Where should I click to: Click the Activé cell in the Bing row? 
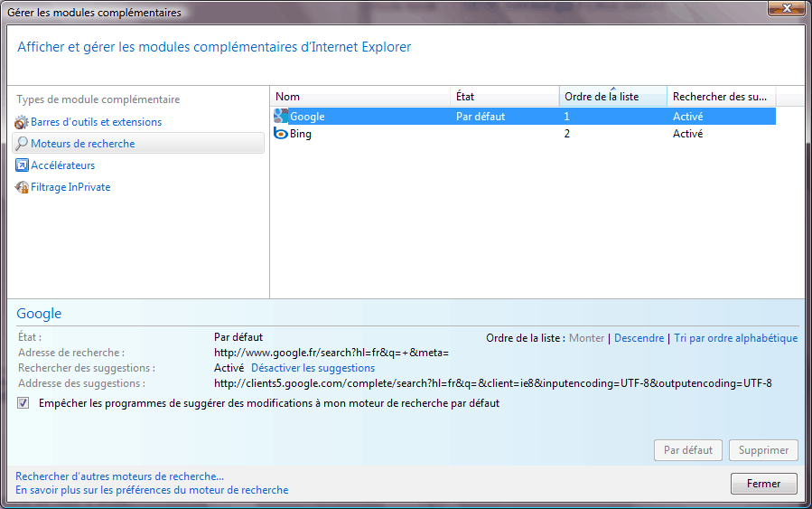tap(687, 134)
